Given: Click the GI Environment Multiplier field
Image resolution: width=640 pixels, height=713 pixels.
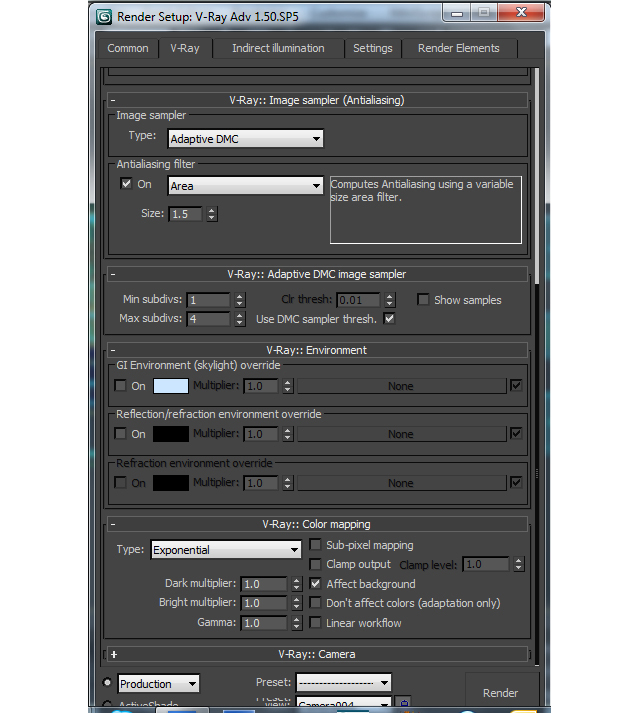Looking at the screenshot, I should pos(261,386).
